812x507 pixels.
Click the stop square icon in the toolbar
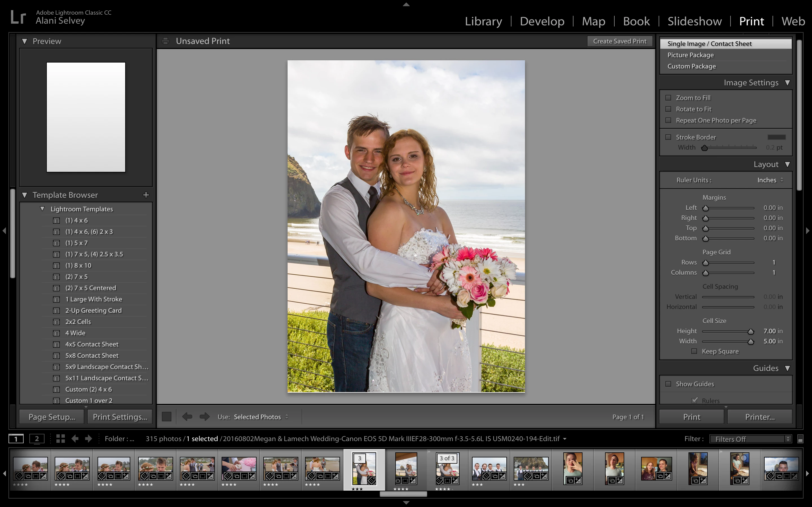pos(166,417)
